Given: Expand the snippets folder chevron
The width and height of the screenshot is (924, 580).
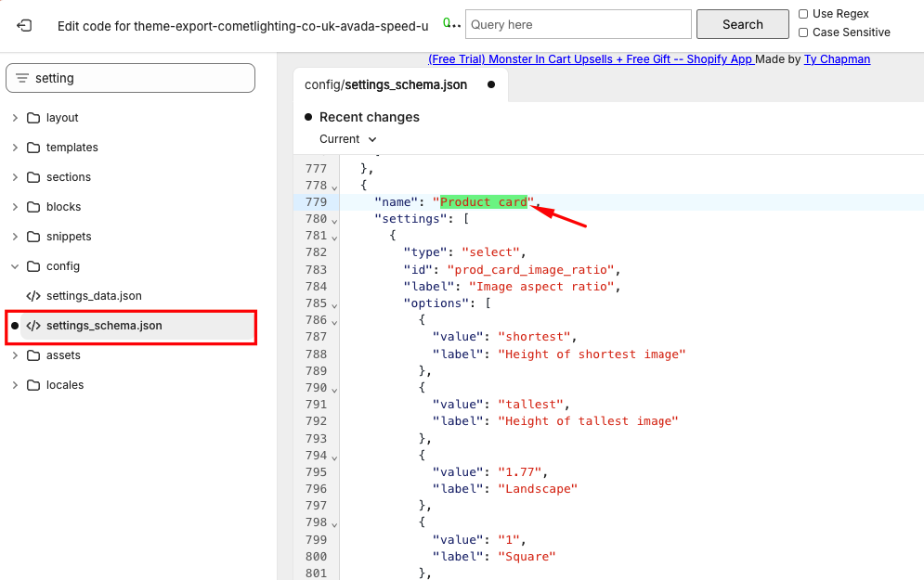Looking at the screenshot, I should [15, 237].
